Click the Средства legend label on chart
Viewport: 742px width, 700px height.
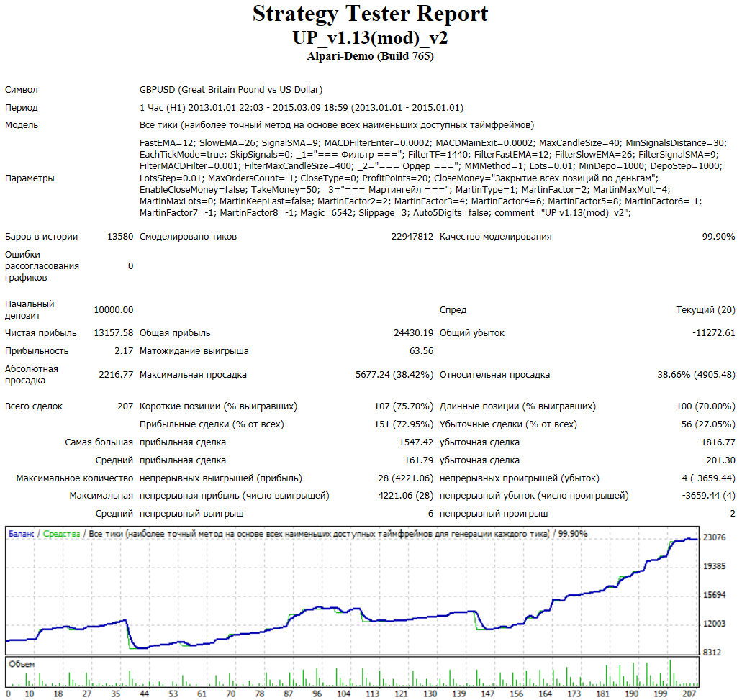pos(61,534)
